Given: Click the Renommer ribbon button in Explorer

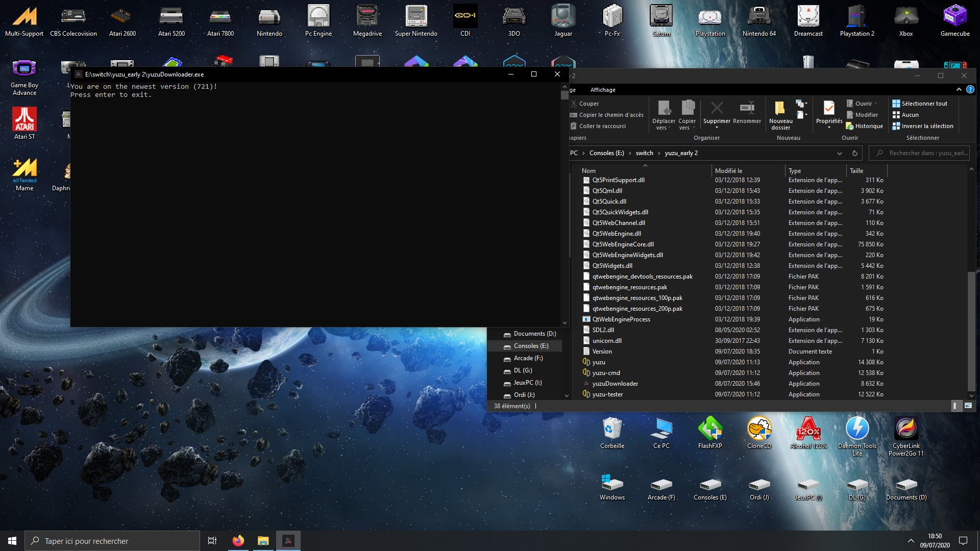Looking at the screenshot, I should click(x=747, y=113).
